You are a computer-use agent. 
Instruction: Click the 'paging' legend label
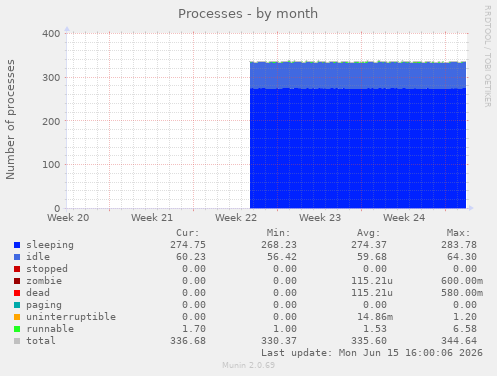click(x=44, y=305)
